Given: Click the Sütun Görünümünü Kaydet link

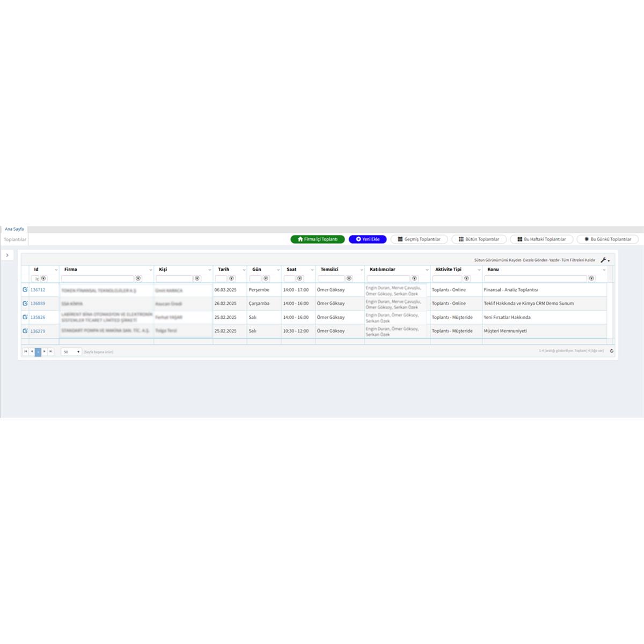Looking at the screenshot, I should 497,260.
